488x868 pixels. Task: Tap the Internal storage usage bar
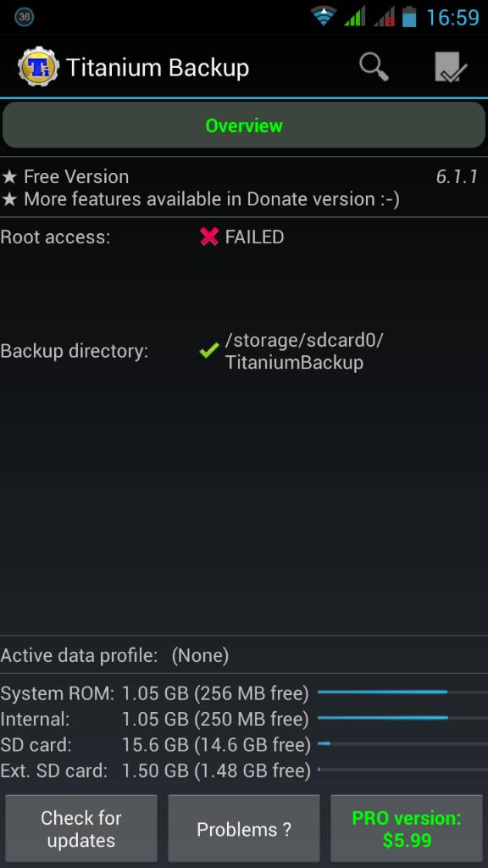(x=402, y=718)
